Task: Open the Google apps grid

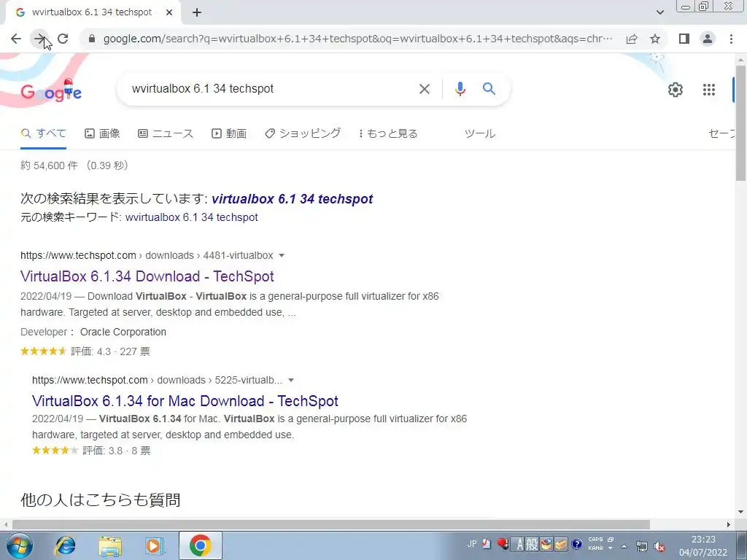Action: tap(709, 90)
